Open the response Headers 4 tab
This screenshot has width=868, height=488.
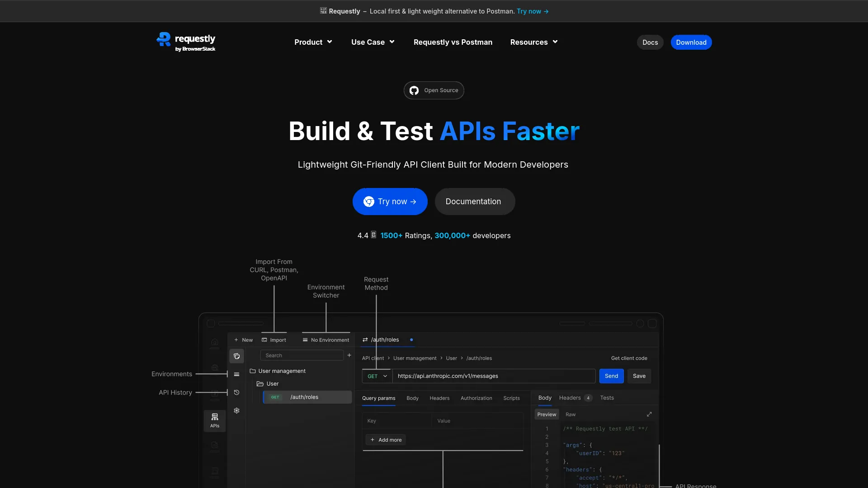(x=576, y=398)
